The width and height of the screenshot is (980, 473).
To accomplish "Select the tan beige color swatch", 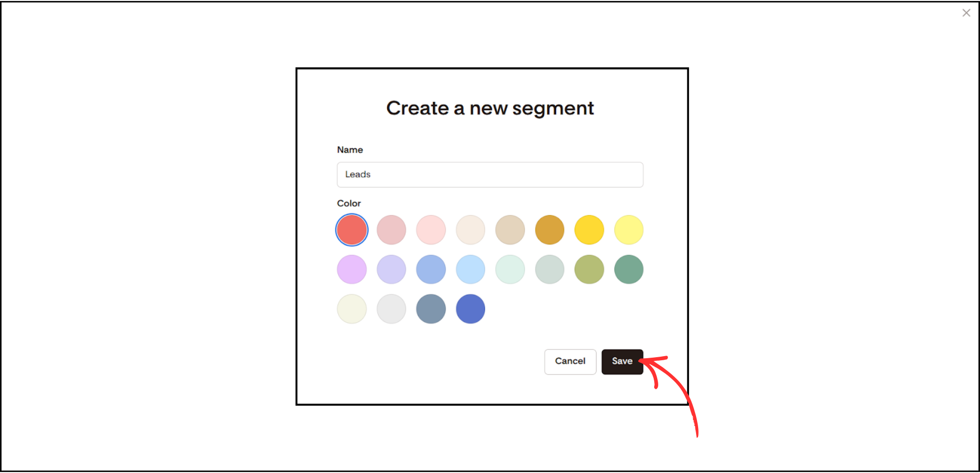I will pyautogui.click(x=510, y=230).
